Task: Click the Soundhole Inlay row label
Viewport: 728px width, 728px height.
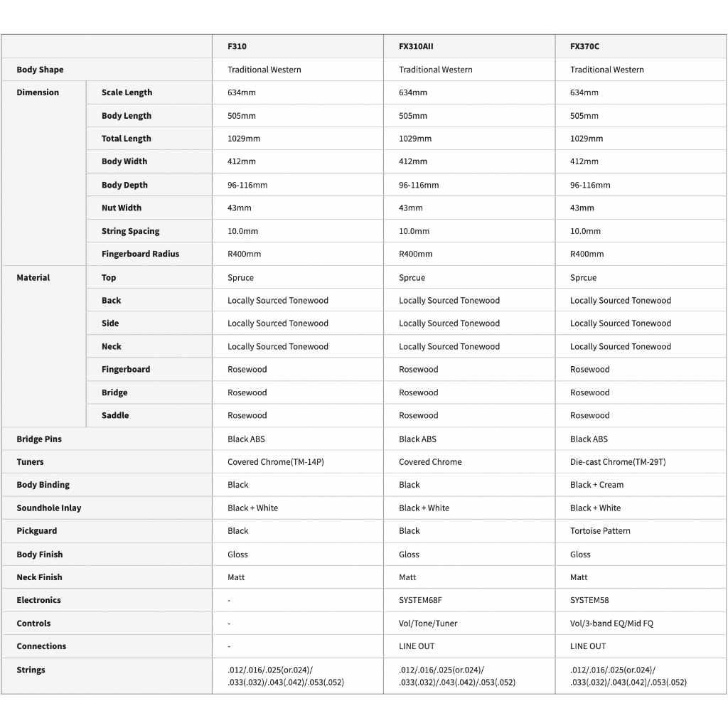Action: pyautogui.click(x=49, y=508)
